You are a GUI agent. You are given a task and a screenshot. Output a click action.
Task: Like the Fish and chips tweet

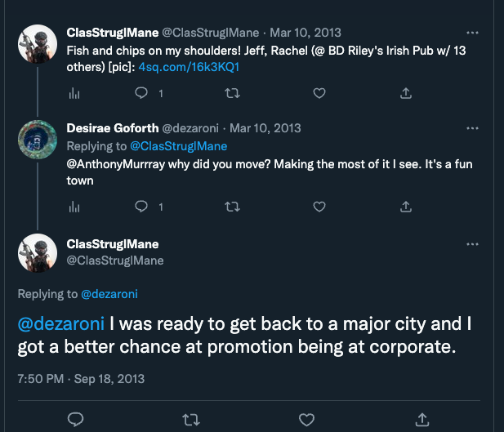coord(319,94)
